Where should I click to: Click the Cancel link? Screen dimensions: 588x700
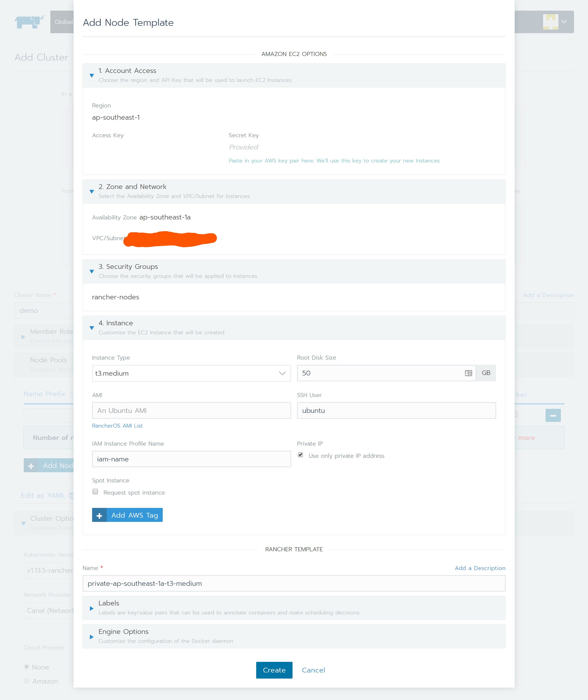click(x=313, y=670)
